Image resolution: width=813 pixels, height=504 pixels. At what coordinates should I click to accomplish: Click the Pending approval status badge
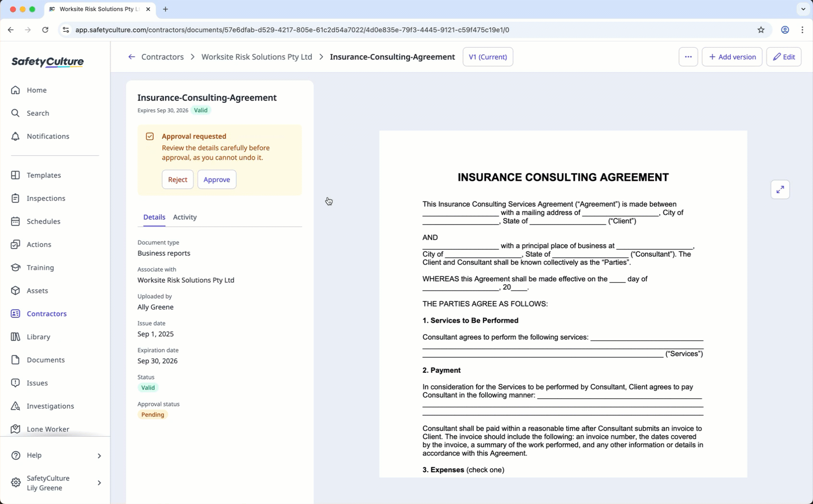pos(152,415)
